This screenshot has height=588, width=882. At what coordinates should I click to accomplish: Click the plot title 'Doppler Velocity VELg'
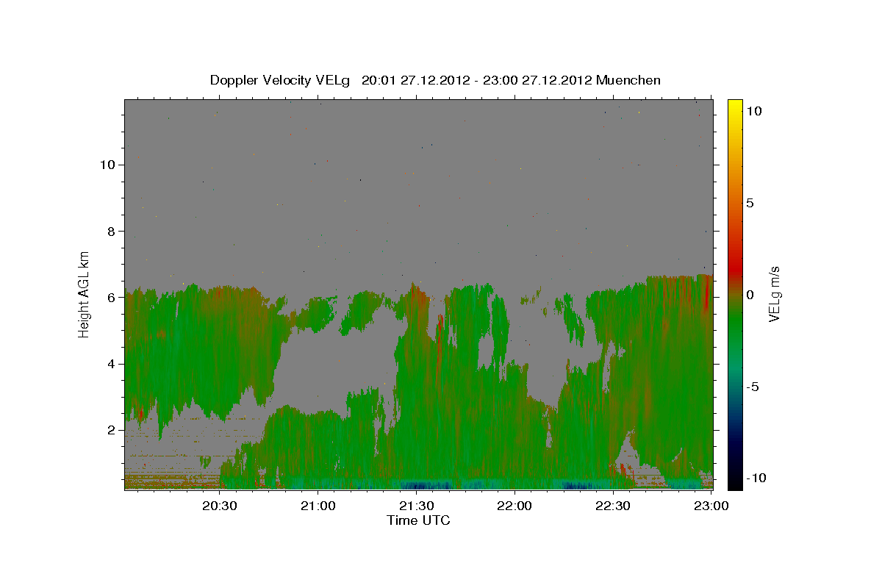pos(281,80)
